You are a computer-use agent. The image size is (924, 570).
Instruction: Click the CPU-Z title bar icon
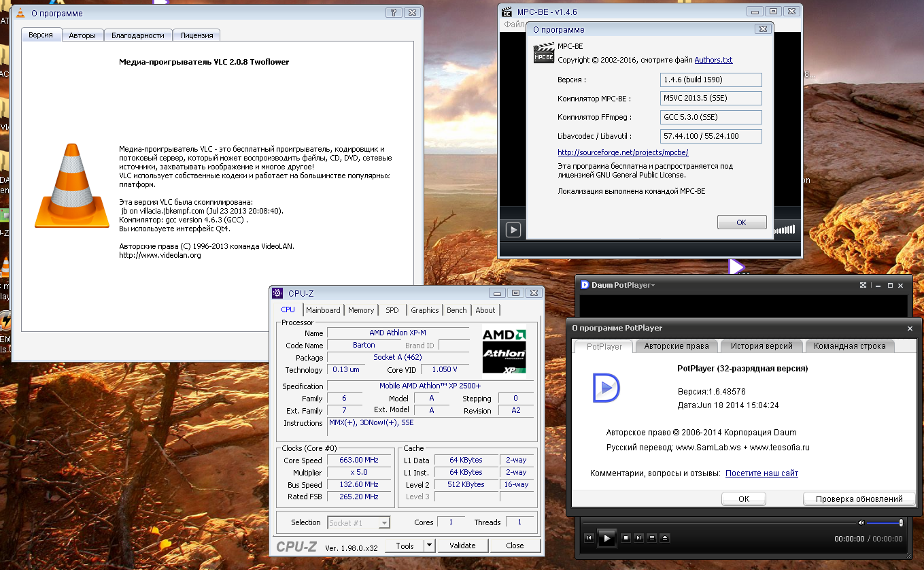click(277, 293)
